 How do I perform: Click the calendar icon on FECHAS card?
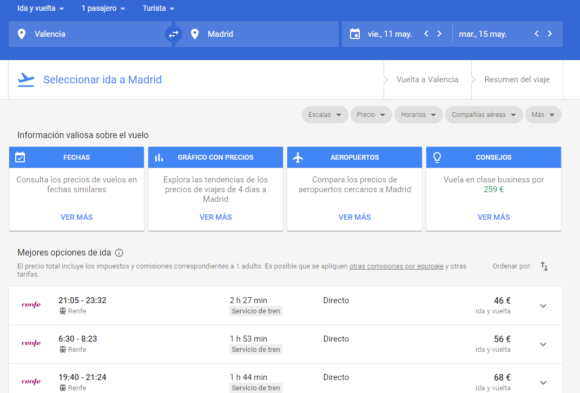point(20,157)
